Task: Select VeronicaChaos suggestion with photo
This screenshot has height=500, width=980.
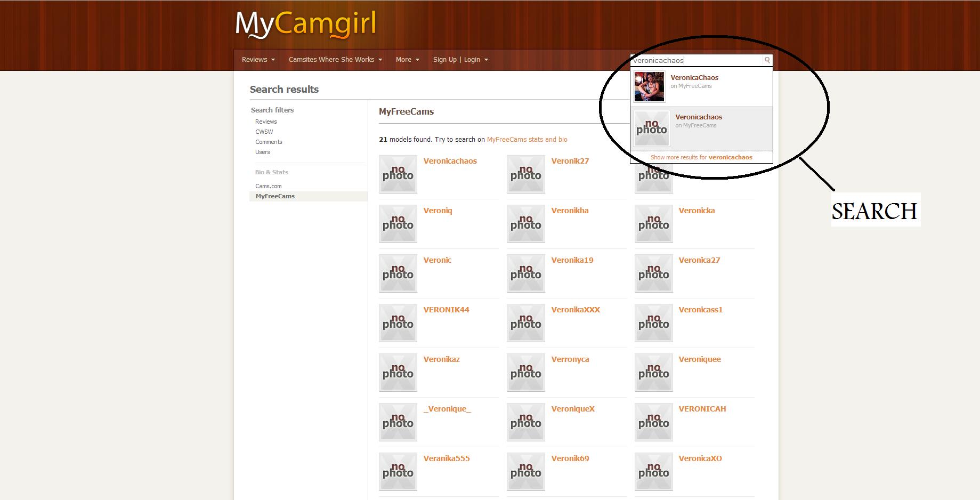Action: coord(701,86)
